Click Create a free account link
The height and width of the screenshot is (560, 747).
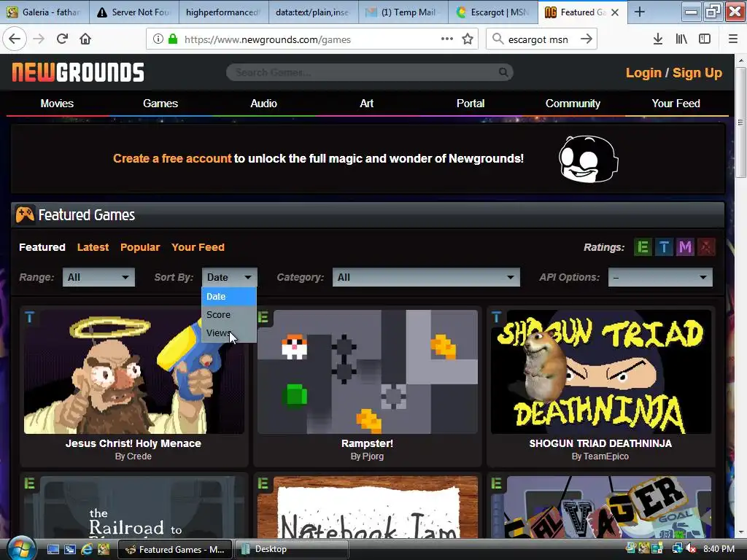(172, 158)
